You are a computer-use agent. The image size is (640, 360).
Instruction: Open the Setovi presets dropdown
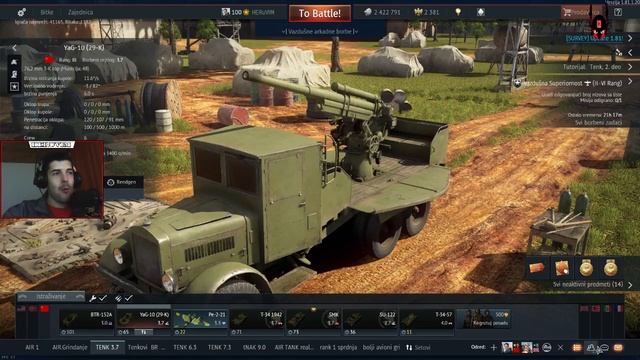click(418, 347)
